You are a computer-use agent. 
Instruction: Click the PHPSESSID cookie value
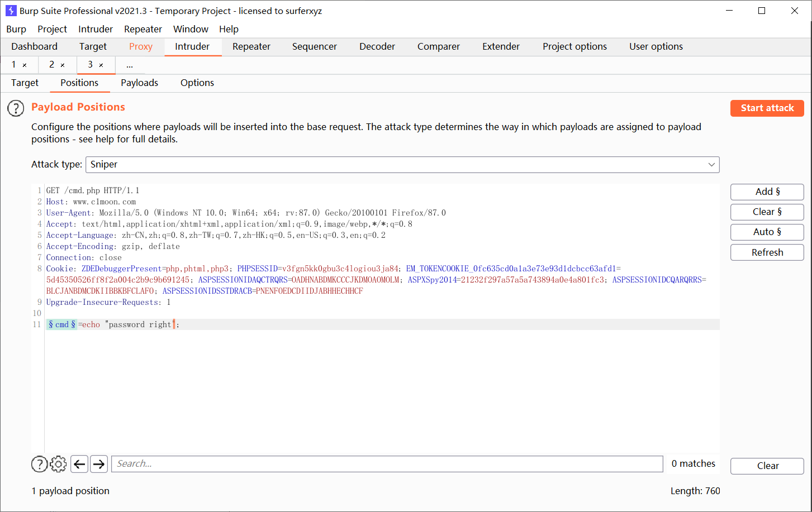[340, 269]
